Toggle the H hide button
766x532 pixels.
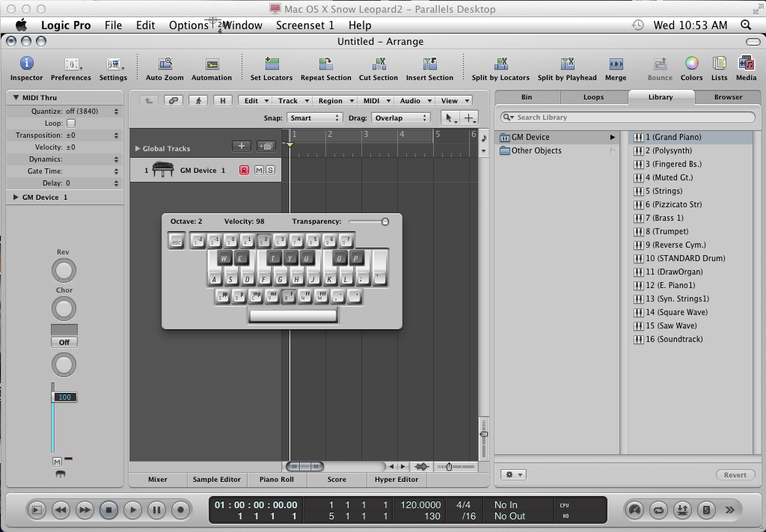click(x=223, y=100)
